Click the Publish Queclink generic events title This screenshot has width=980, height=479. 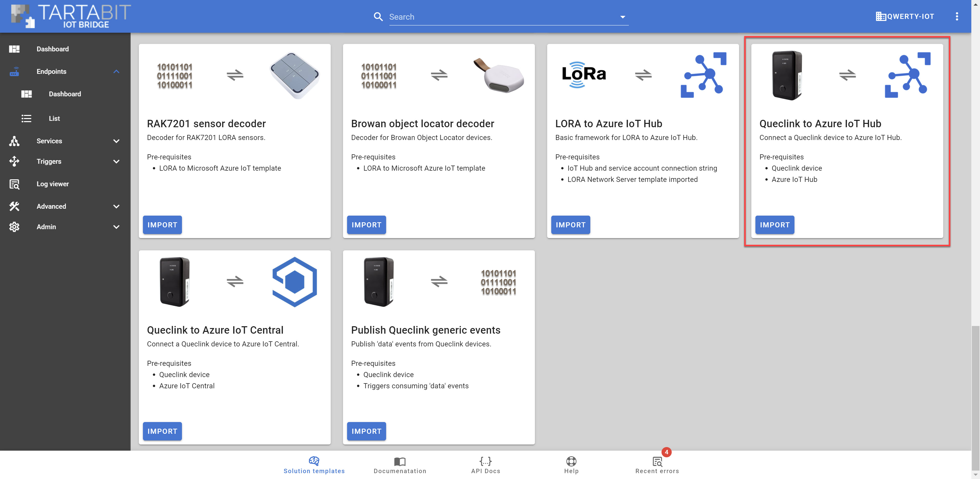(425, 330)
